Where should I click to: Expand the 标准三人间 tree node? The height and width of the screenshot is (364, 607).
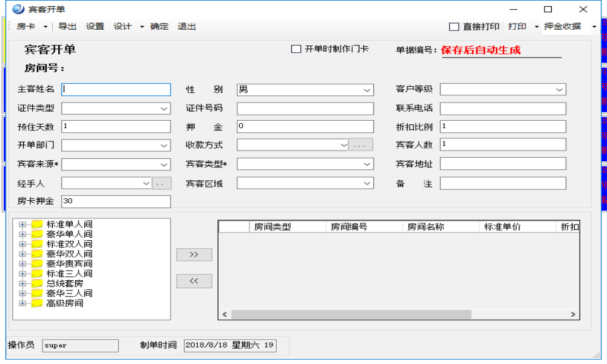click(x=22, y=274)
